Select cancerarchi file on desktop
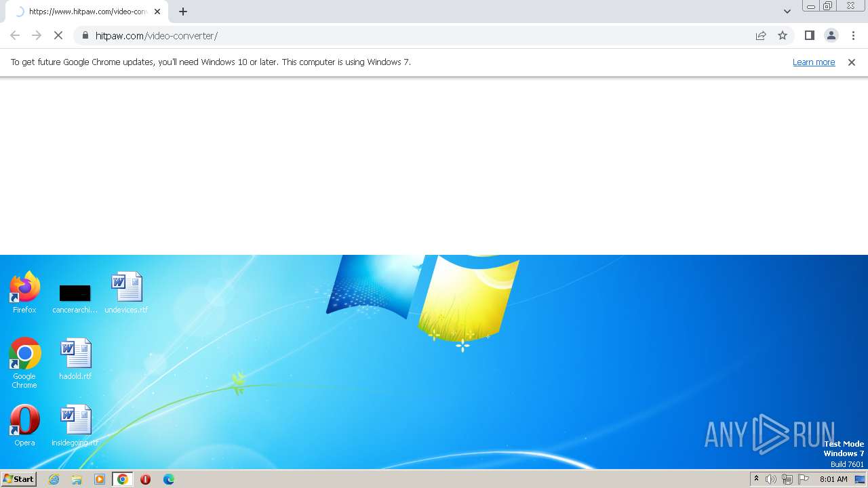The image size is (868, 488). [75, 298]
